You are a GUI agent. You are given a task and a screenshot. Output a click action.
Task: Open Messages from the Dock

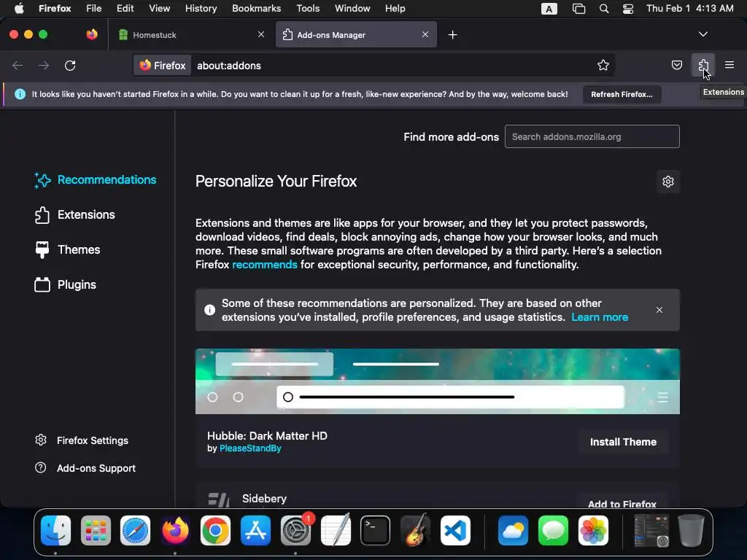553,531
